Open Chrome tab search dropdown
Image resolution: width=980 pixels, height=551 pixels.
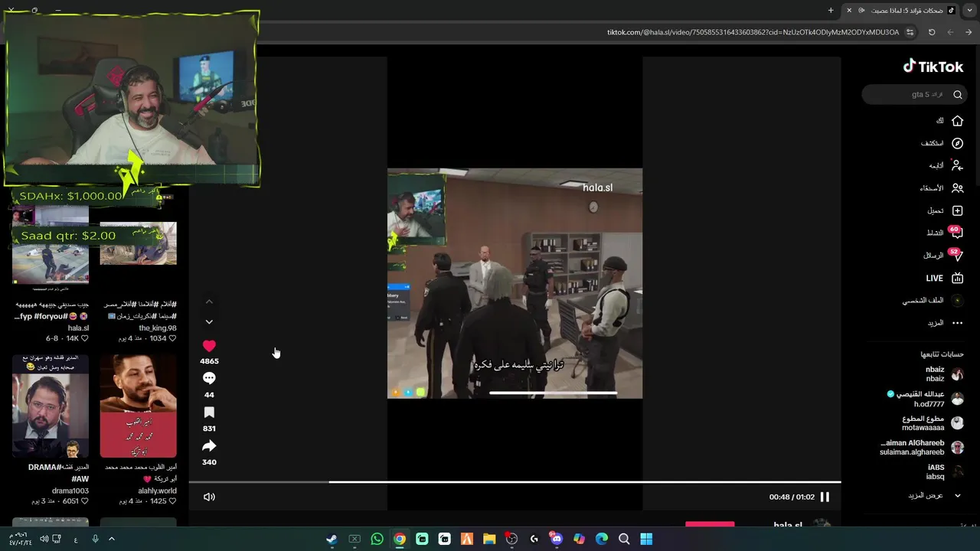[969, 10]
